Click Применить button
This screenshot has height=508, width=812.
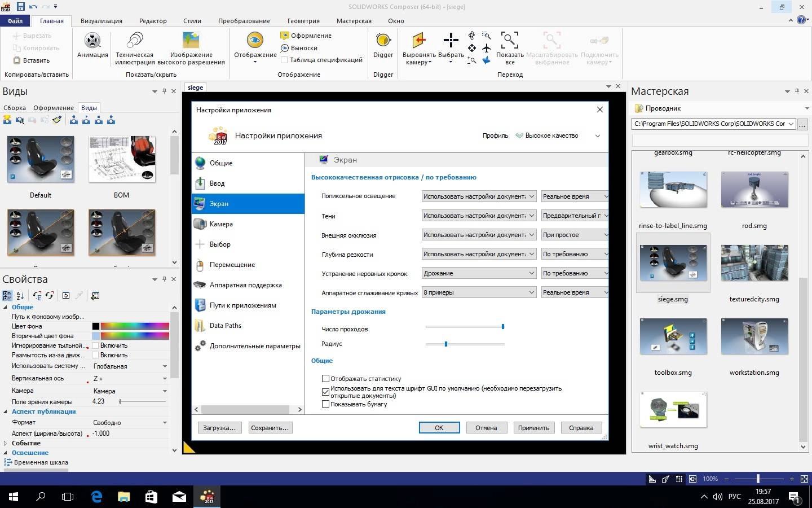(x=533, y=428)
